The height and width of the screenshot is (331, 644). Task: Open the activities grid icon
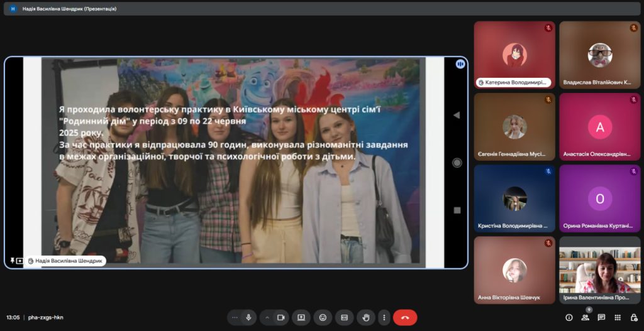[x=618, y=318]
